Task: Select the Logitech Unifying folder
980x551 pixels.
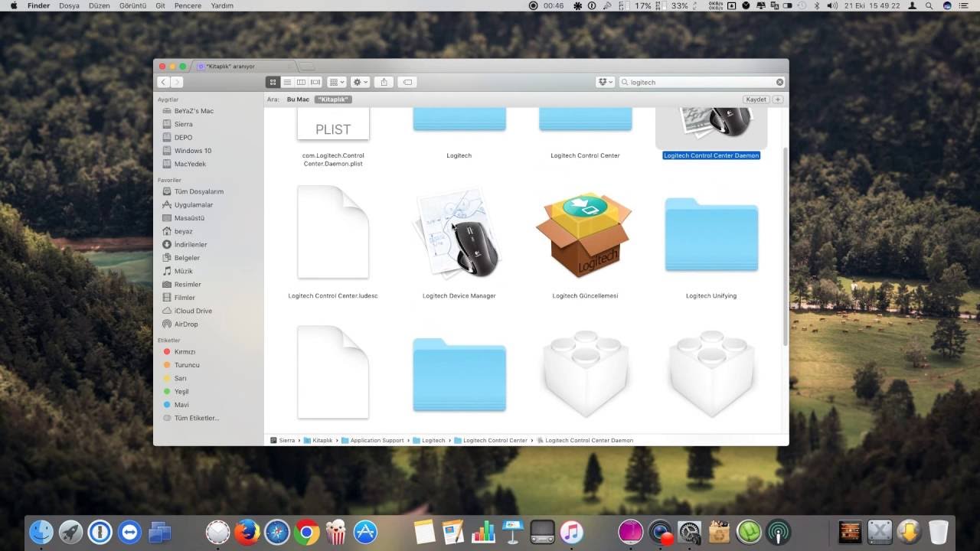Action: 711,234
